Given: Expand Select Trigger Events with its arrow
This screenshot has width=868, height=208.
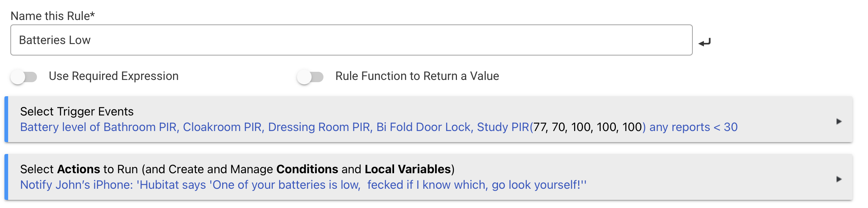Looking at the screenshot, I should tap(839, 121).
